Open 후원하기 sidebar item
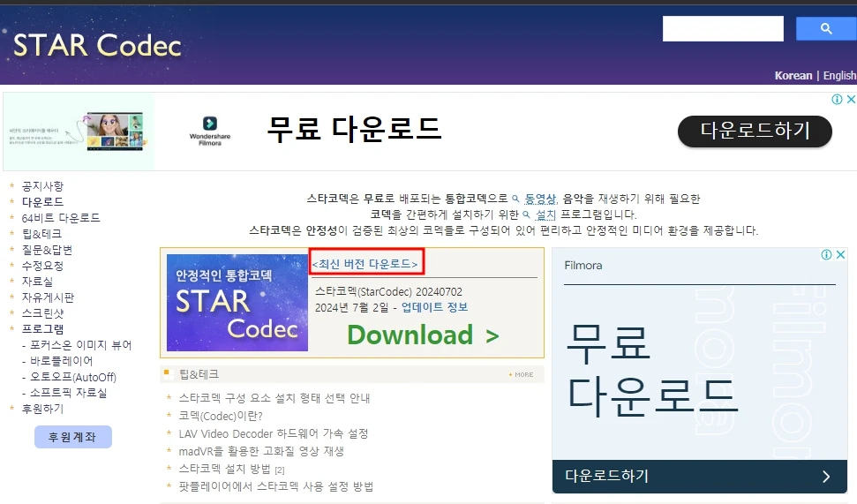This screenshot has width=857, height=504. pos(42,409)
